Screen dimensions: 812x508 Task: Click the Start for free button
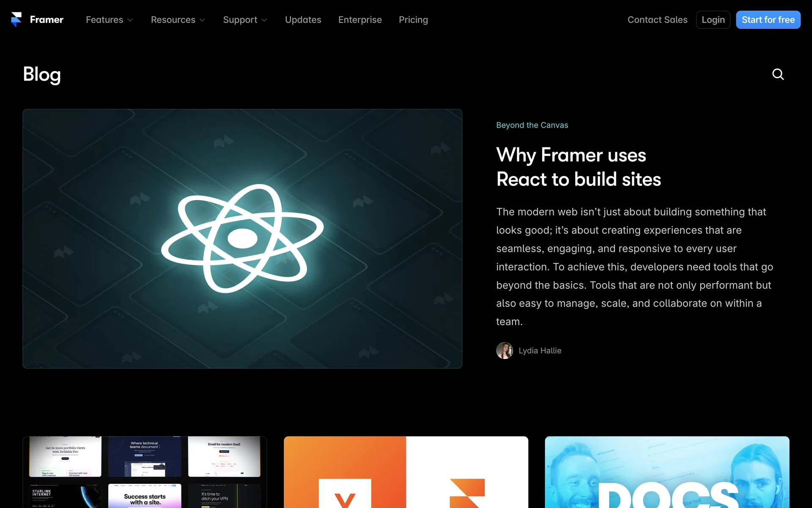coord(768,20)
